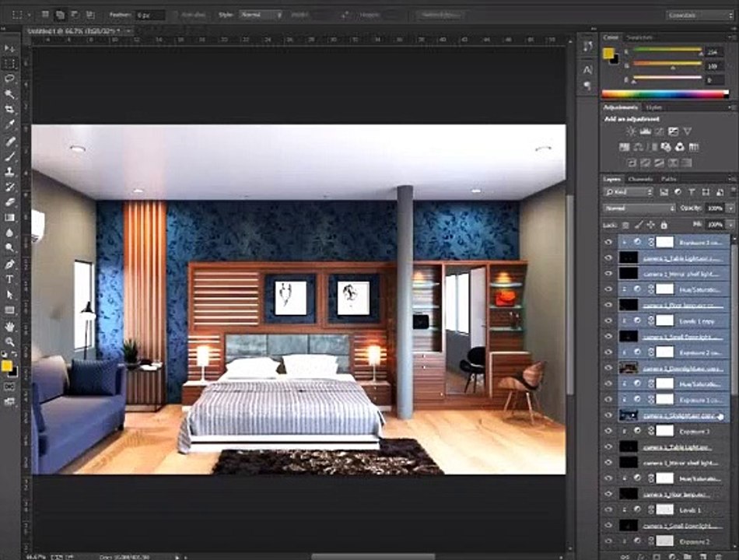
Task: Switch to the Paths tab
Action: [x=668, y=179]
